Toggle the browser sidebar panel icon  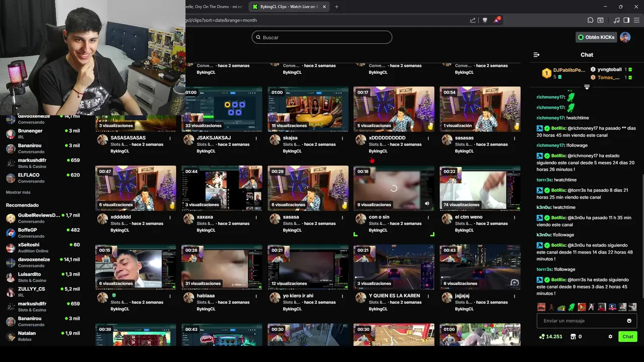(626, 20)
